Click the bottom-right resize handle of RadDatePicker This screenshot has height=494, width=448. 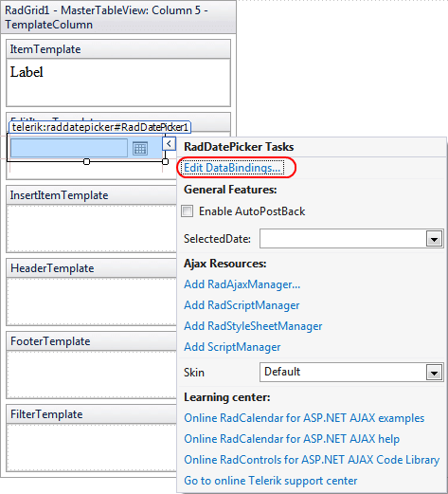pos(165,162)
